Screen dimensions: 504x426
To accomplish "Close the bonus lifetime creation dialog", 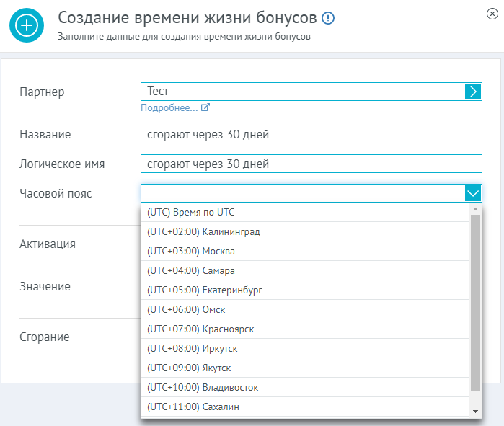I will [492, 14].
